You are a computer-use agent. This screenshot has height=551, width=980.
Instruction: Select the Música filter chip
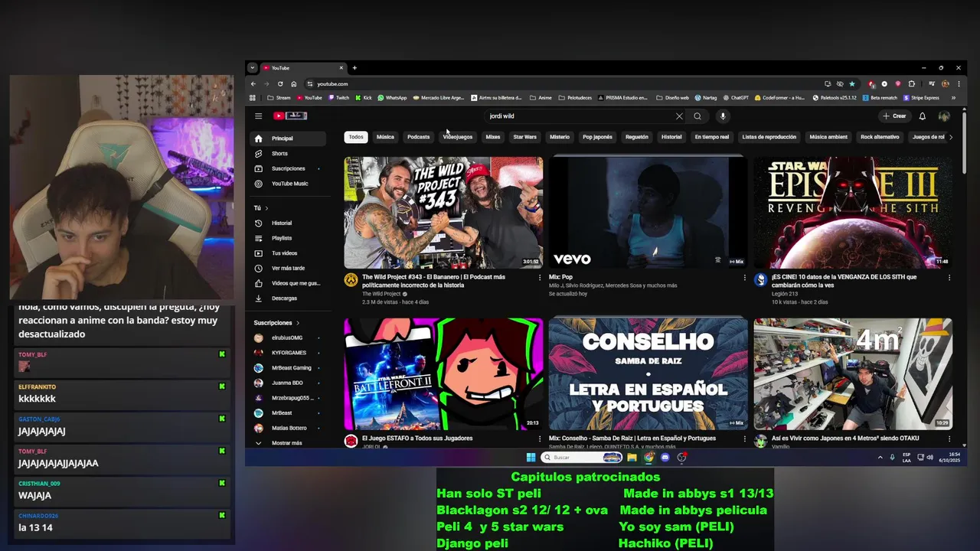pyautogui.click(x=385, y=137)
